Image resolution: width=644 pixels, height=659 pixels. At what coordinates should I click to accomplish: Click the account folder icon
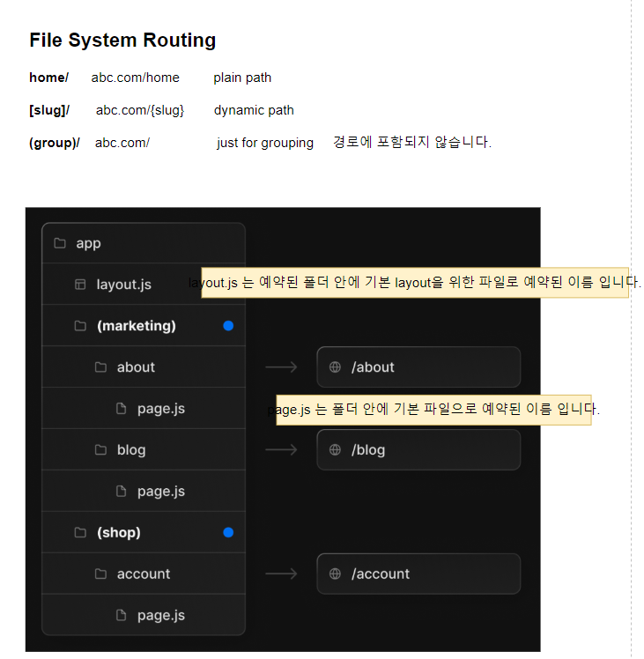101,574
